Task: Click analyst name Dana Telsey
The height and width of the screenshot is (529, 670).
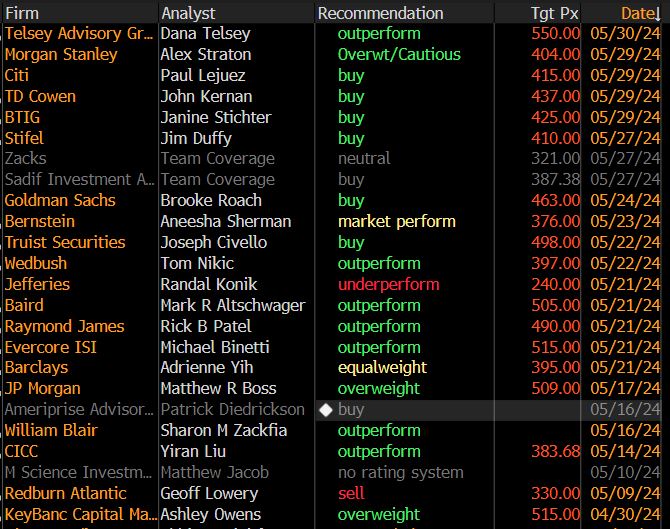Action: coord(206,33)
